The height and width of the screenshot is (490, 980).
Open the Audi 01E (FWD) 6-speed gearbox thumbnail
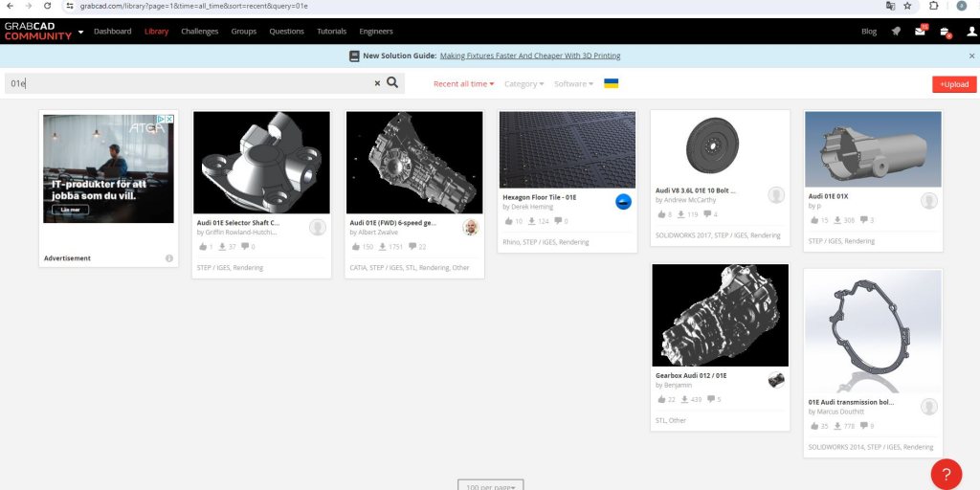click(414, 163)
